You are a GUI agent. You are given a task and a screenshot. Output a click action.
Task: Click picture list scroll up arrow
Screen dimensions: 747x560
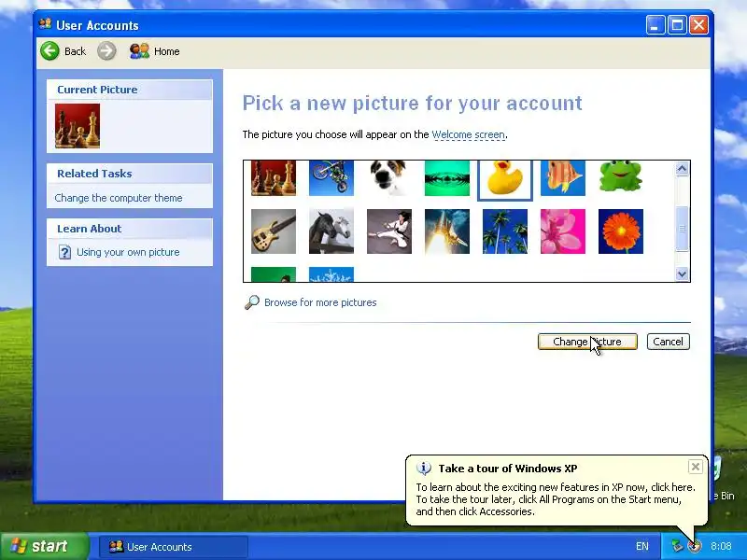682,169
